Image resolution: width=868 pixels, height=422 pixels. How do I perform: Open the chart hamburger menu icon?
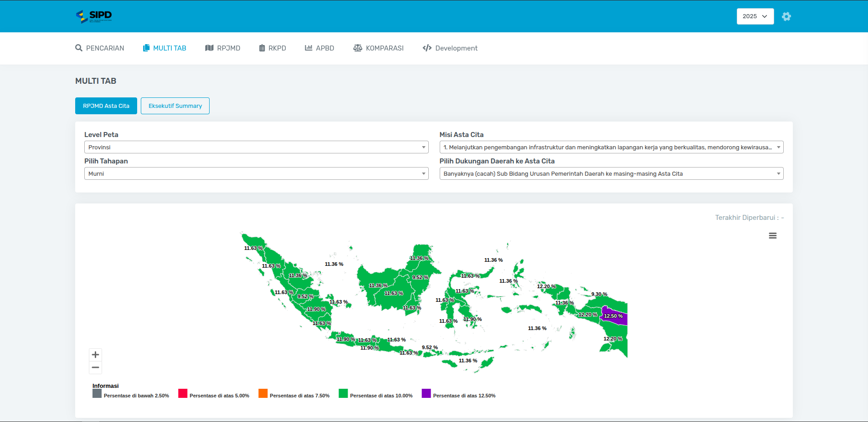pos(772,236)
